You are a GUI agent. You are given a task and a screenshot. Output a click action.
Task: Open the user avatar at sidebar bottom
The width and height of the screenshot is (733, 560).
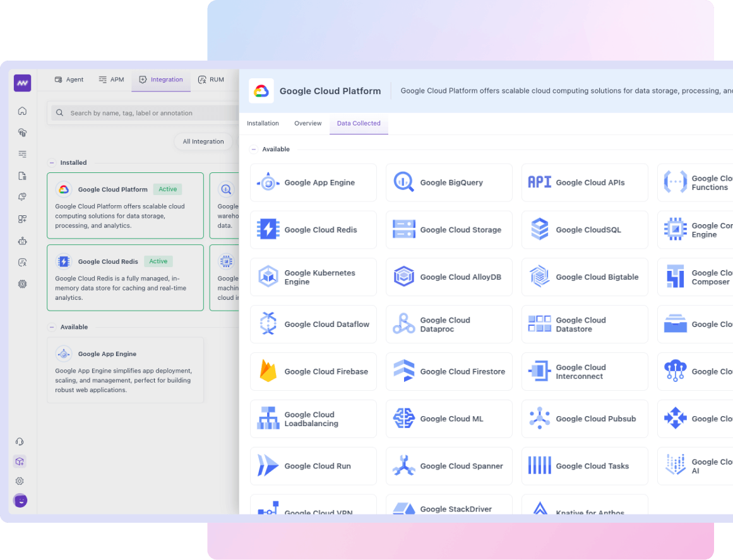point(20,501)
